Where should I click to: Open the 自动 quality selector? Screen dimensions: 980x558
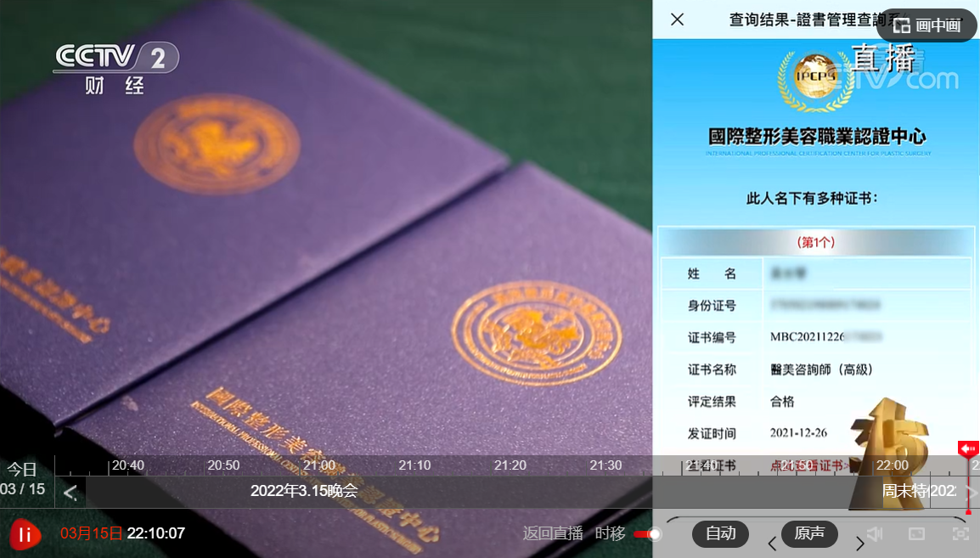(720, 534)
